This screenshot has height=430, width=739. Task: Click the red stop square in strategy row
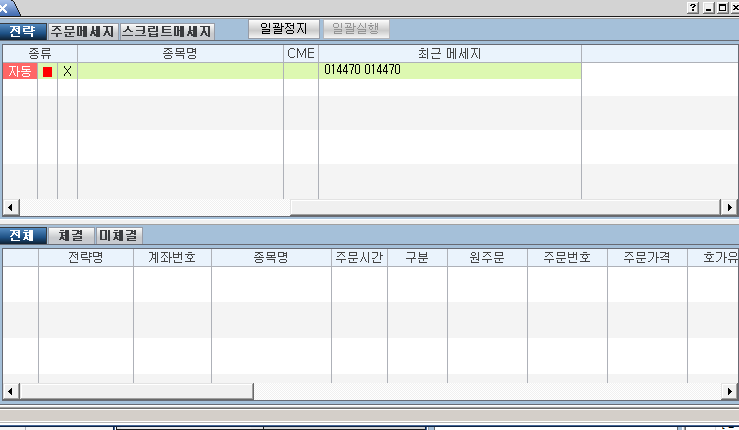(47, 71)
